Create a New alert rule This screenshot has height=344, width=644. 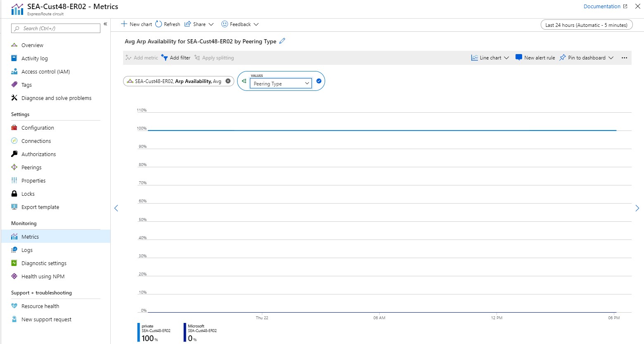click(535, 57)
